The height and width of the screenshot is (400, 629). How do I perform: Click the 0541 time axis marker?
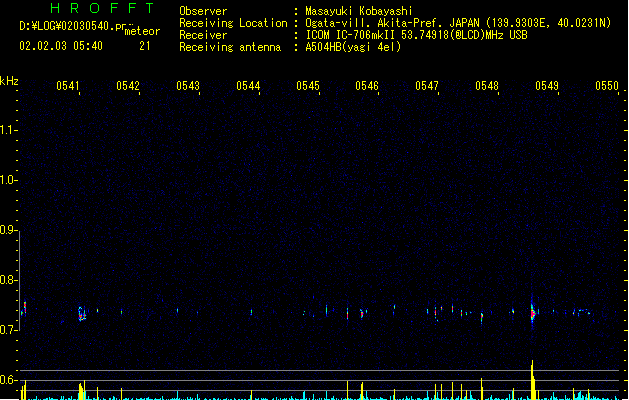pos(67,86)
